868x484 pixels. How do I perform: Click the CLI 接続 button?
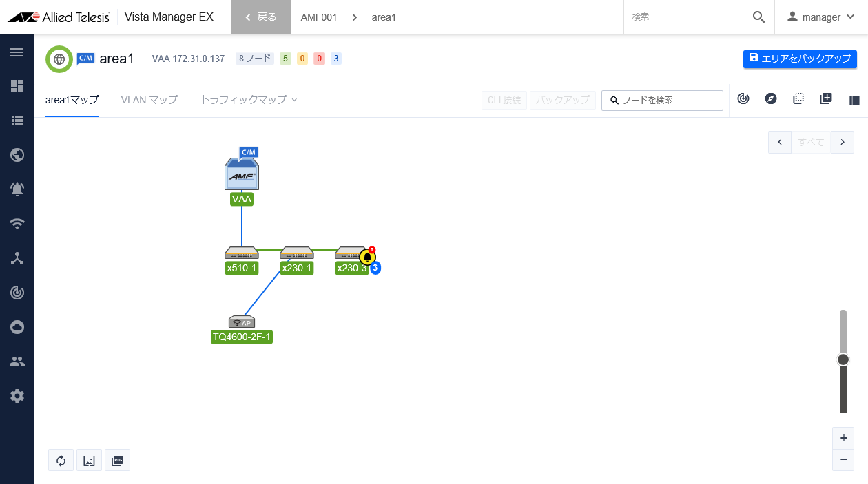pos(504,100)
